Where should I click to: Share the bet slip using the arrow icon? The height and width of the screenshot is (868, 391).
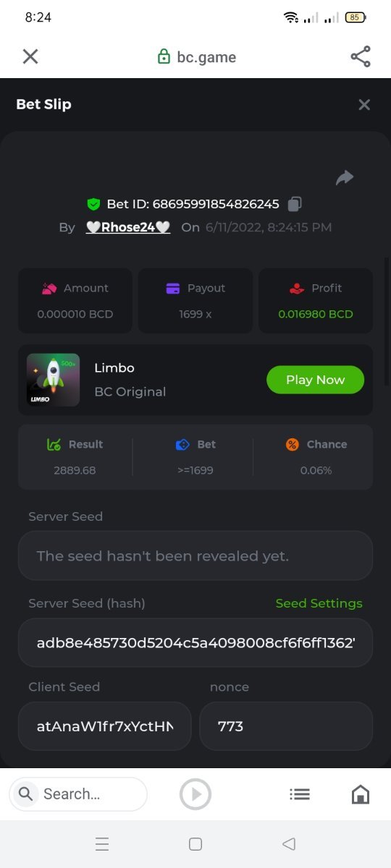(x=345, y=178)
